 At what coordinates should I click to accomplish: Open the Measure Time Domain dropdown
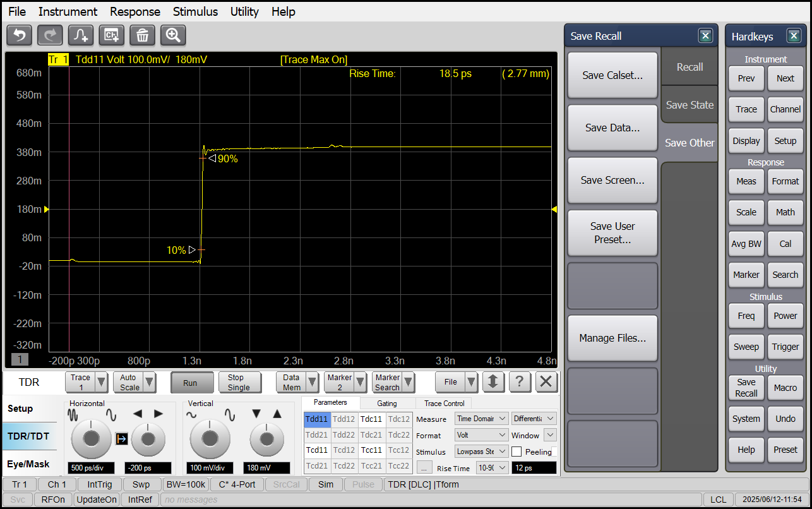click(x=481, y=419)
